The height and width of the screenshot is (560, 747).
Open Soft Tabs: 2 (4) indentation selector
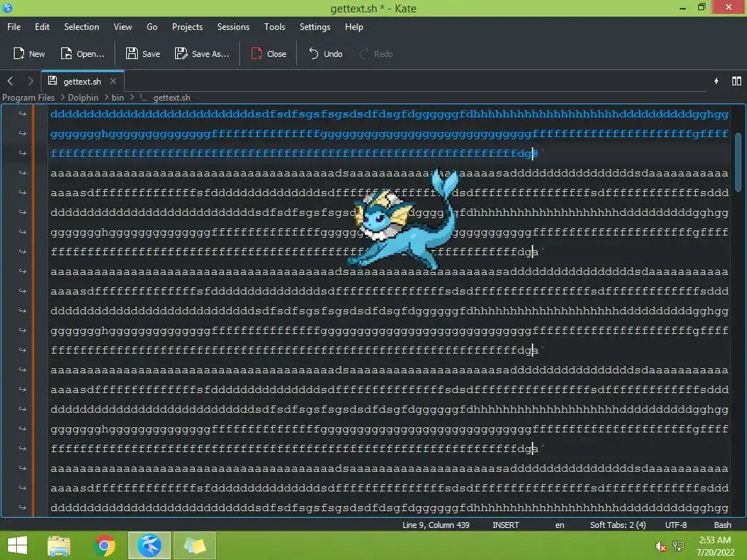618,525
